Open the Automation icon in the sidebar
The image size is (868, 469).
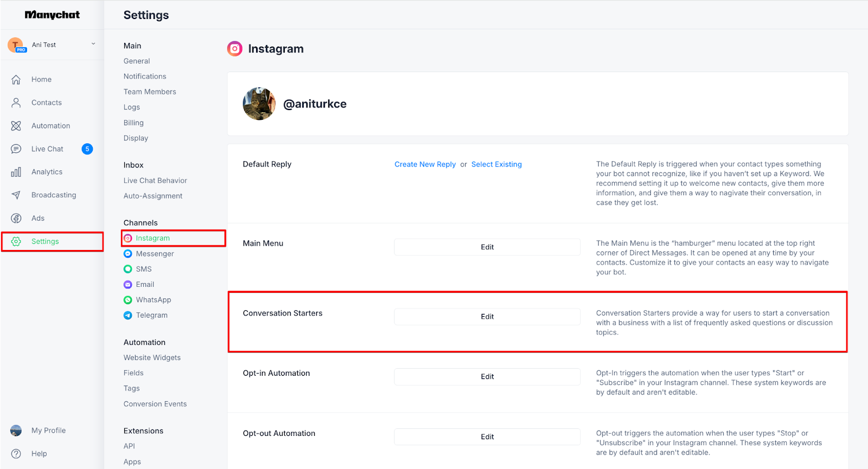16,126
